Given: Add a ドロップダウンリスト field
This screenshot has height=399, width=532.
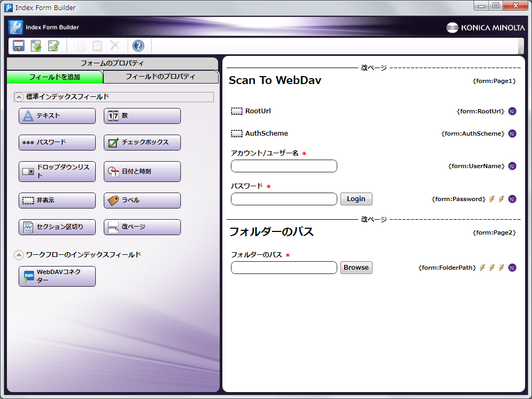Looking at the screenshot, I should [x=57, y=171].
